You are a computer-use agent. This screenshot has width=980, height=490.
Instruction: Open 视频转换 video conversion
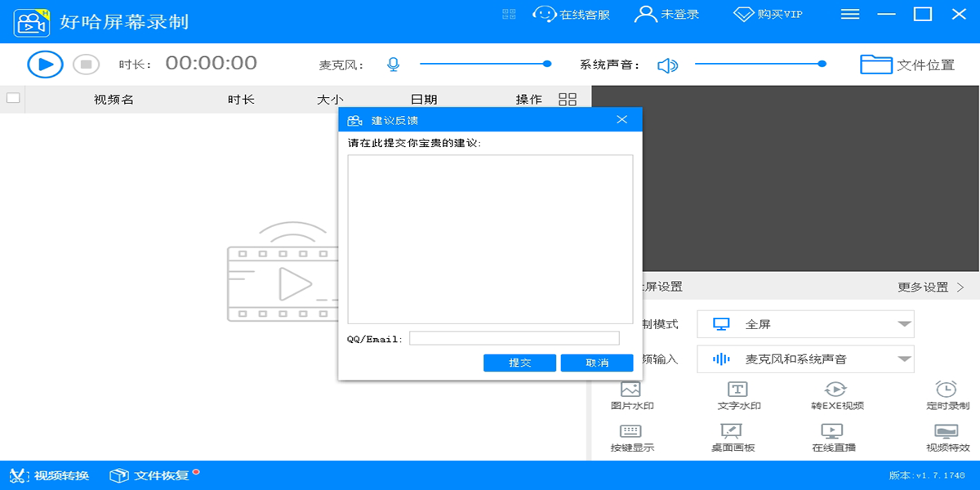click(x=48, y=475)
